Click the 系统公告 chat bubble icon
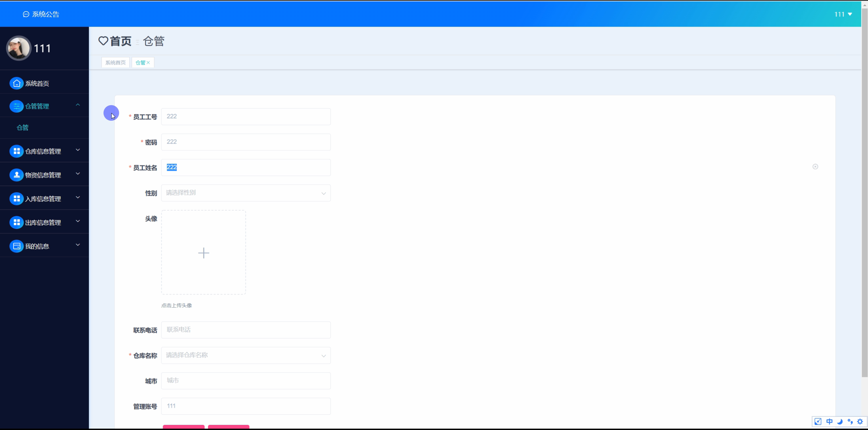 pos(26,14)
